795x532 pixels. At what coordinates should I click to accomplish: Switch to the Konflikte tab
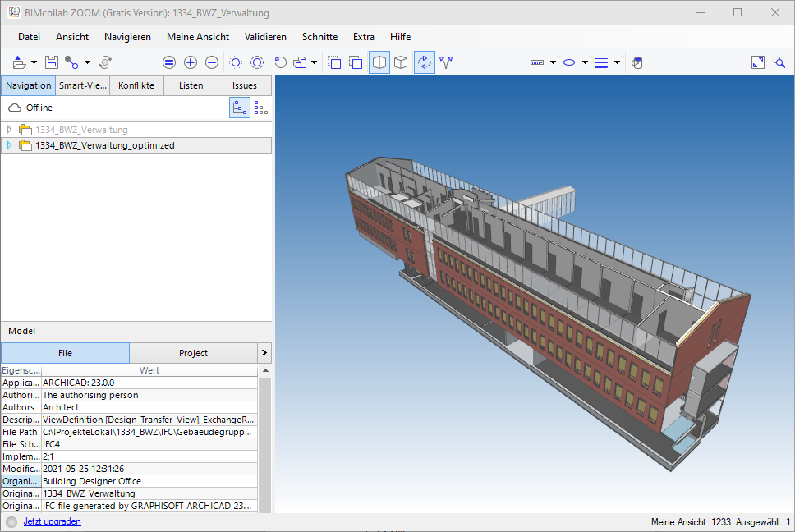tap(136, 85)
